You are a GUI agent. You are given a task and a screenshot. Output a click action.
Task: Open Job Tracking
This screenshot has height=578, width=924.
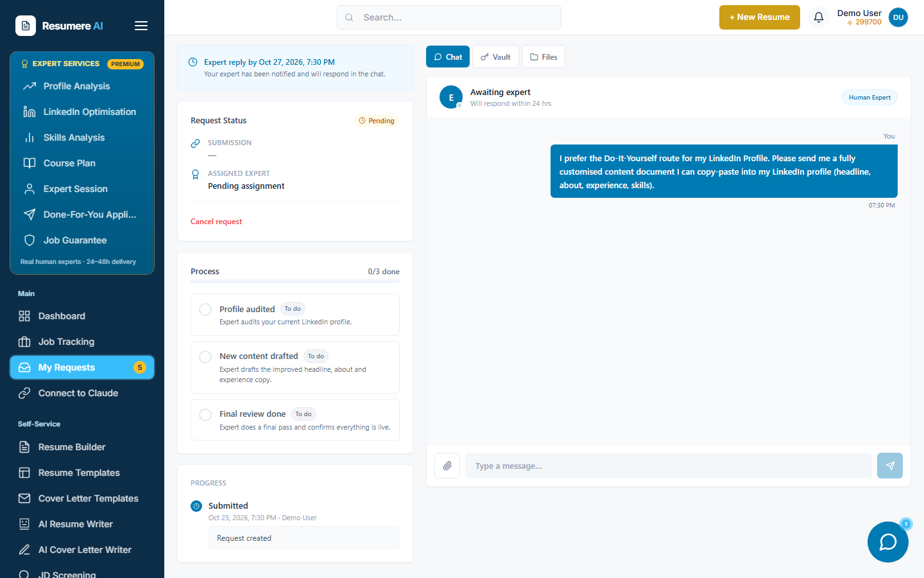82,342
